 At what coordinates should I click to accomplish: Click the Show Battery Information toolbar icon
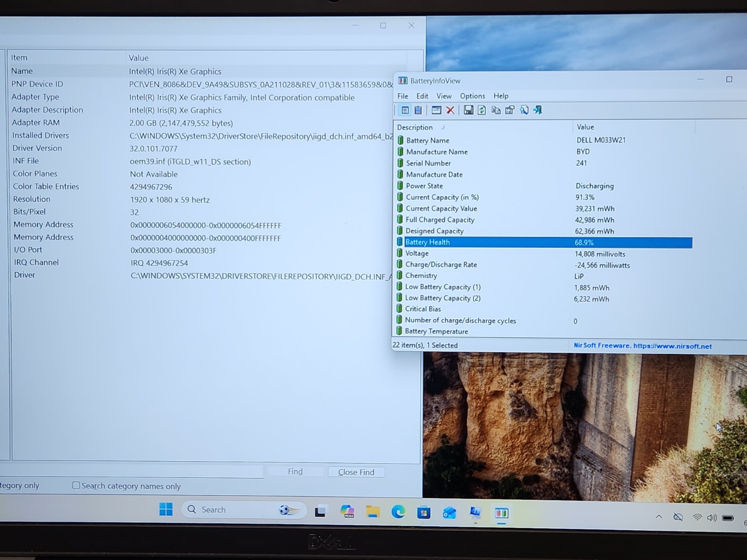click(405, 110)
